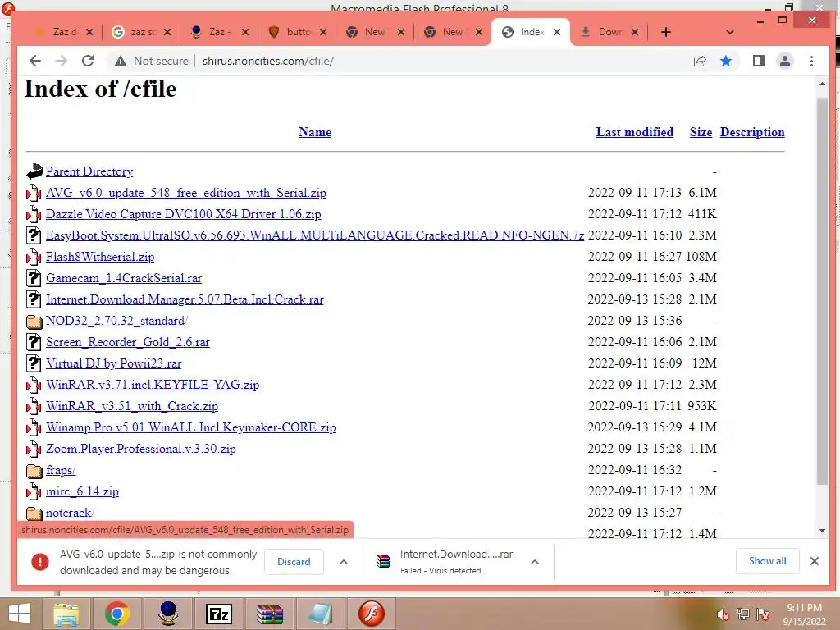
Task: Click the Gamecam_1.4CrackSerial.rar link
Action: [x=124, y=279]
